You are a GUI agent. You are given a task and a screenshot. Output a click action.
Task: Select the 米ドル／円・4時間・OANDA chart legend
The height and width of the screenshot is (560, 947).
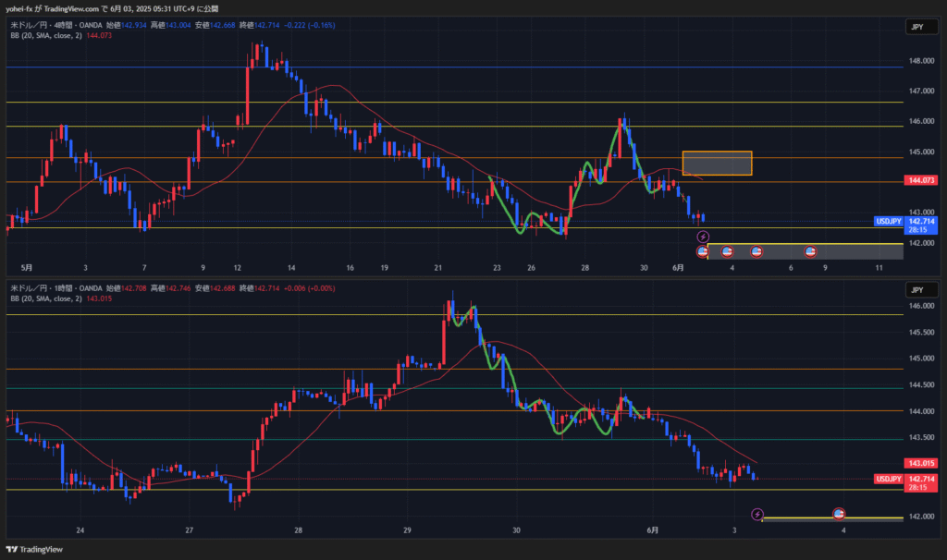56,25
